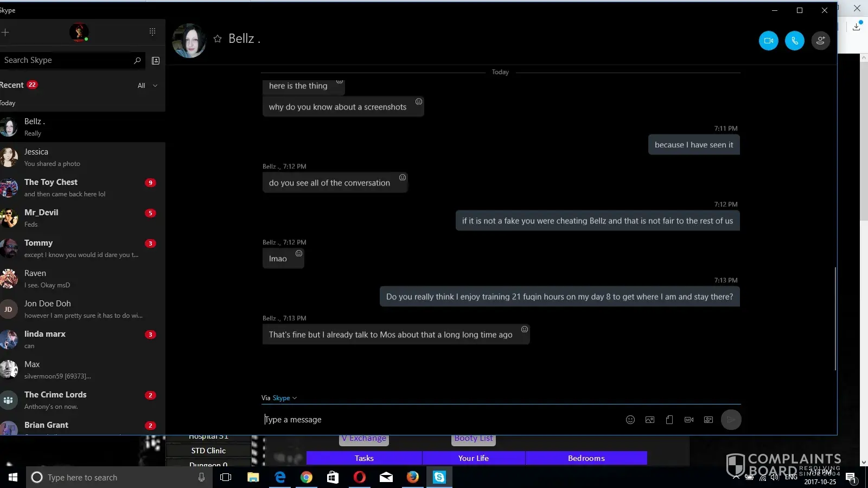
Task: Click the video message icon
Action: click(688, 420)
